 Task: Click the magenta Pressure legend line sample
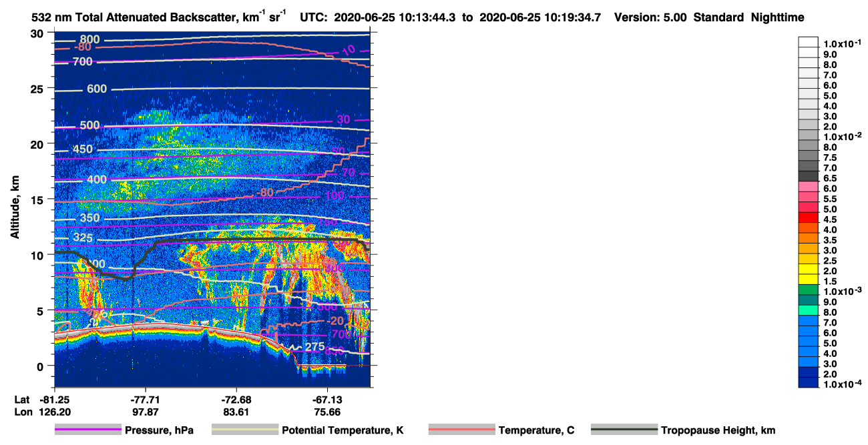[87, 430]
